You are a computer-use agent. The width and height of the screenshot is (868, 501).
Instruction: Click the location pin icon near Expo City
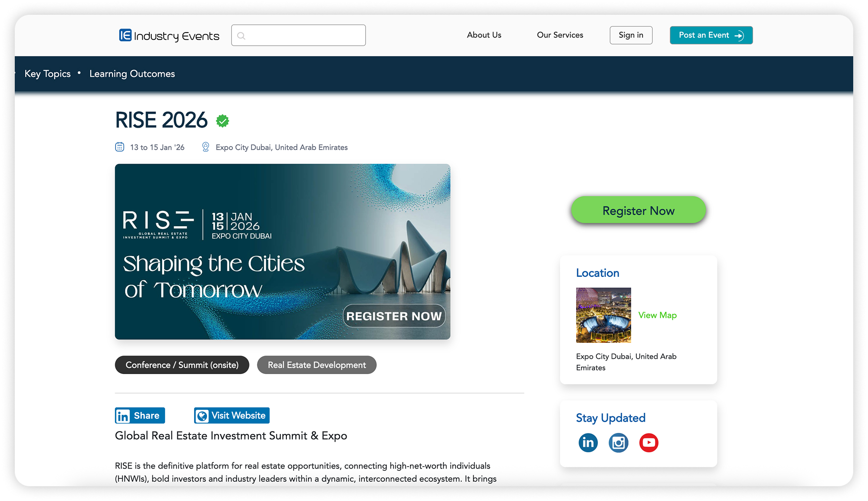pyautogui.click(x=206, y=147)
